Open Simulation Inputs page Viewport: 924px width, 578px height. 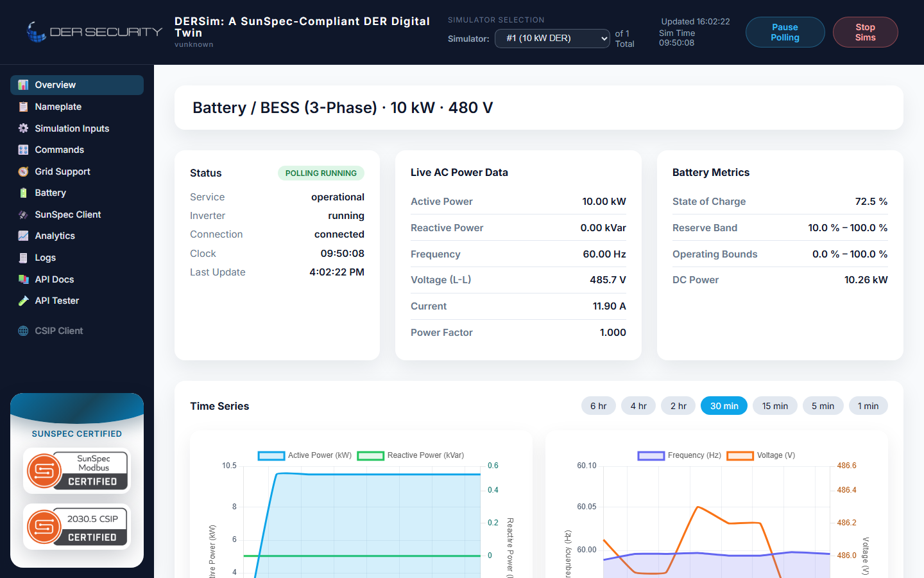(x=77, y=128)
